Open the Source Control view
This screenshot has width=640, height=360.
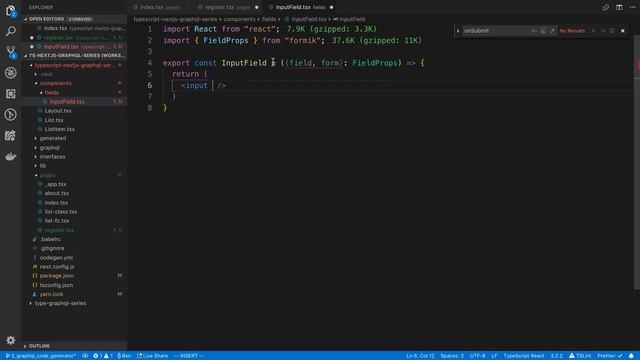11,52
